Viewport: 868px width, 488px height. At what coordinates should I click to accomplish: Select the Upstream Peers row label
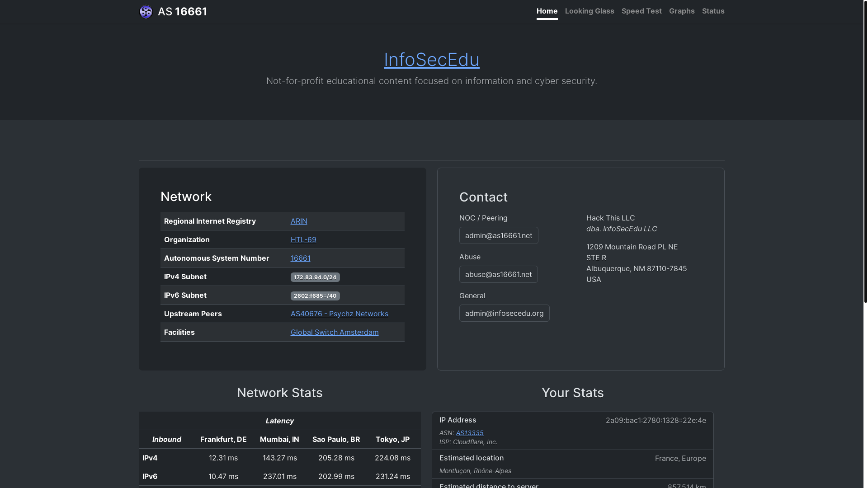point(193,314)
